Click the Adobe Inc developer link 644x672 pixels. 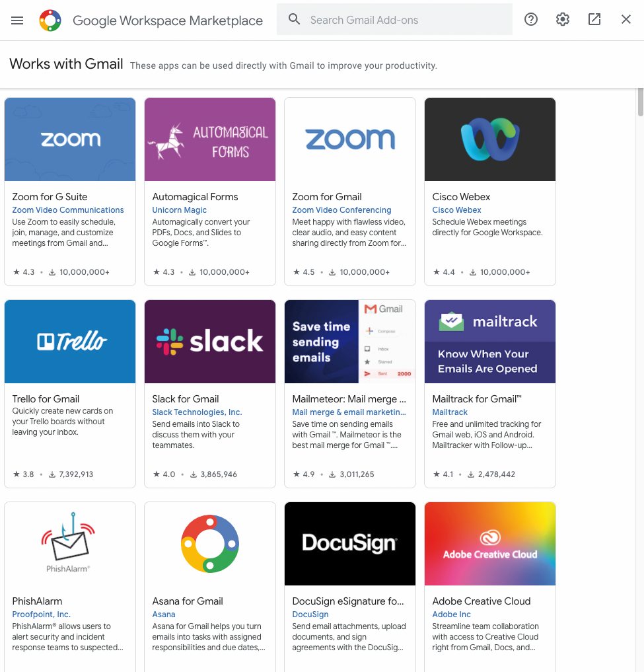click(451, 615)
